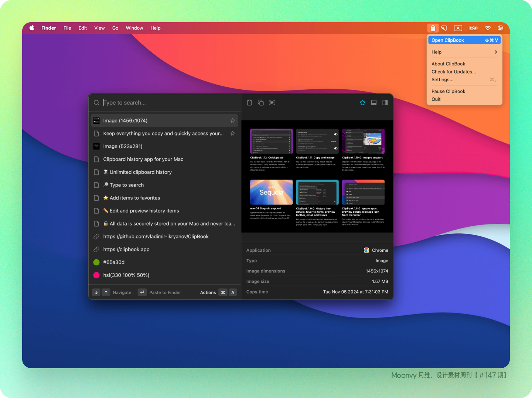532x398 pixels.
Task: Select About ClipBook menu entry
Action: pyautogui.click(x=464, y=64)
